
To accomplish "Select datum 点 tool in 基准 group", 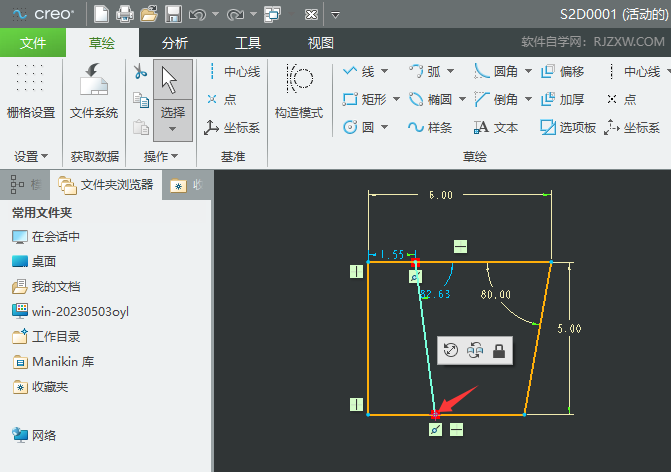I will click(x=222, y=99).
